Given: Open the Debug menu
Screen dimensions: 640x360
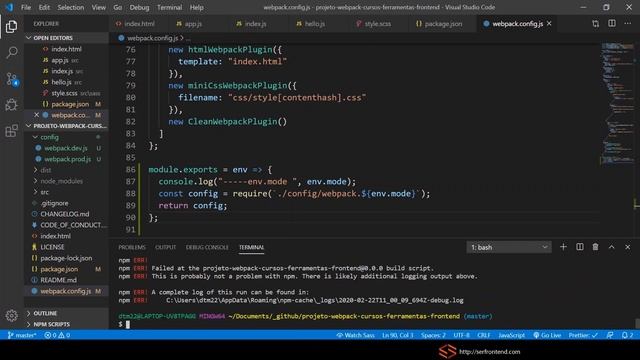Looking at the screenshot, I should (139, 7).
